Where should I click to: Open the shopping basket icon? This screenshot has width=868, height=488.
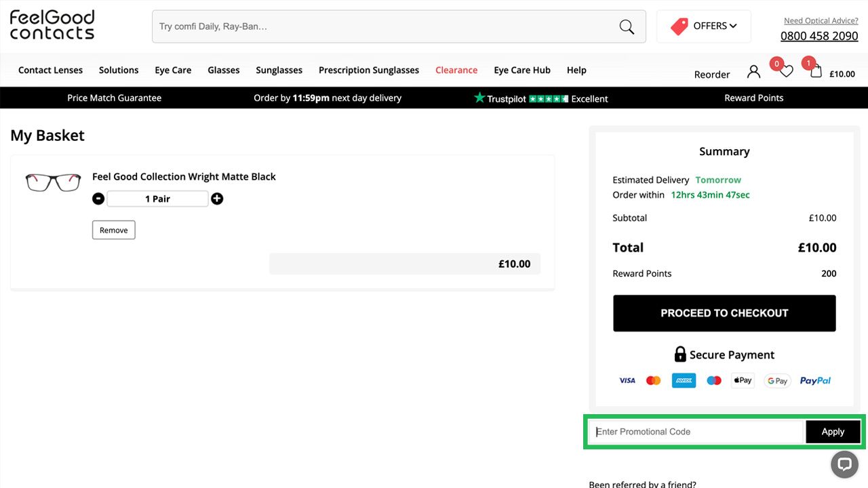[816, 71]
